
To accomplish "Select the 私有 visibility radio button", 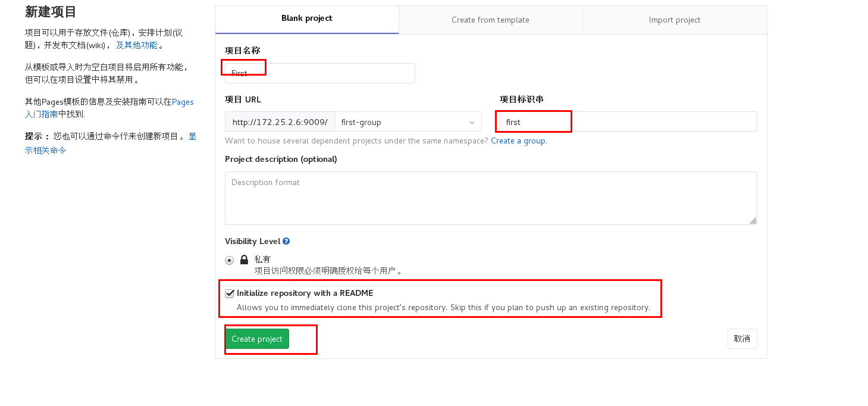I will point(229,260).
